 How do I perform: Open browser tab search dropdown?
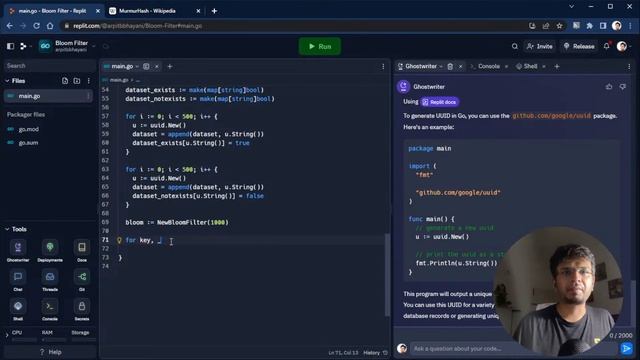(x=571, y=7)
